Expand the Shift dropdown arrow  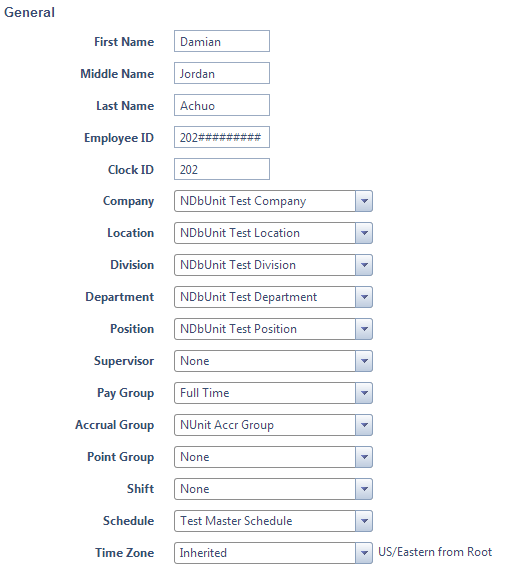pos(364,489)
